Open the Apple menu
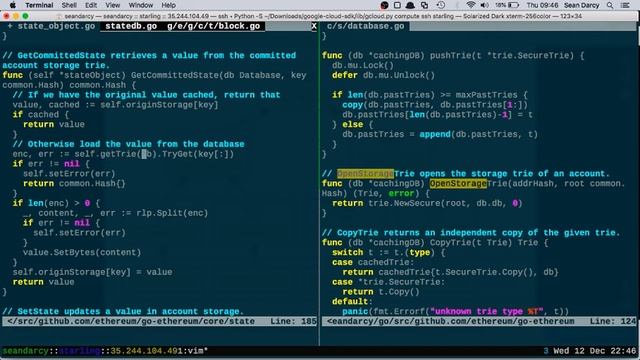 [x=13, y=5]
